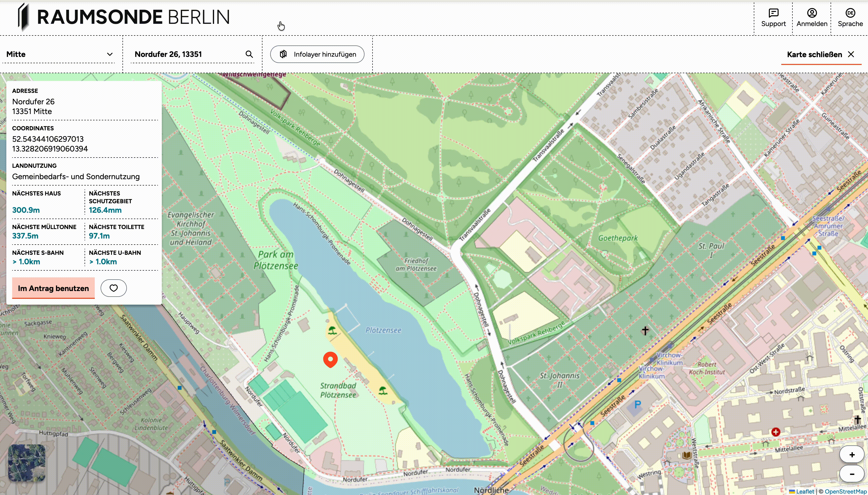Click the red hospital cross marker

[x=776, y=432]
